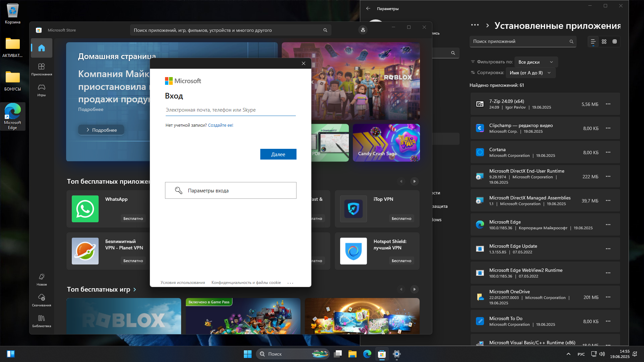Open the Roblox banner thumbnail
Screen dimensions: 644x362
click(351, 81)
